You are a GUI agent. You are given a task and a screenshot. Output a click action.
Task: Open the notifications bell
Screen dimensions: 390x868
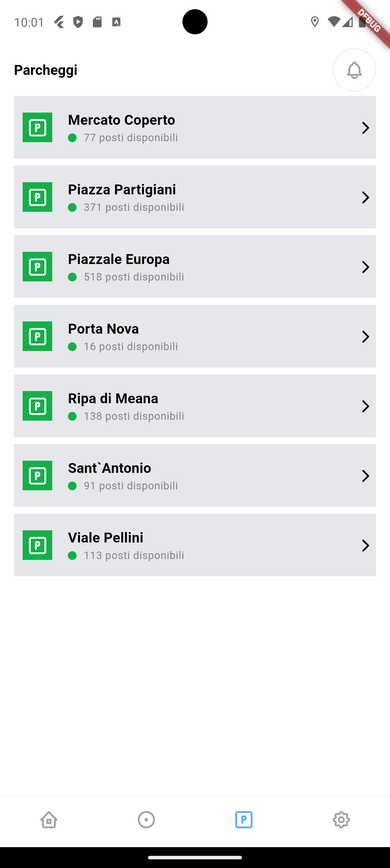[x=354, y=70]
